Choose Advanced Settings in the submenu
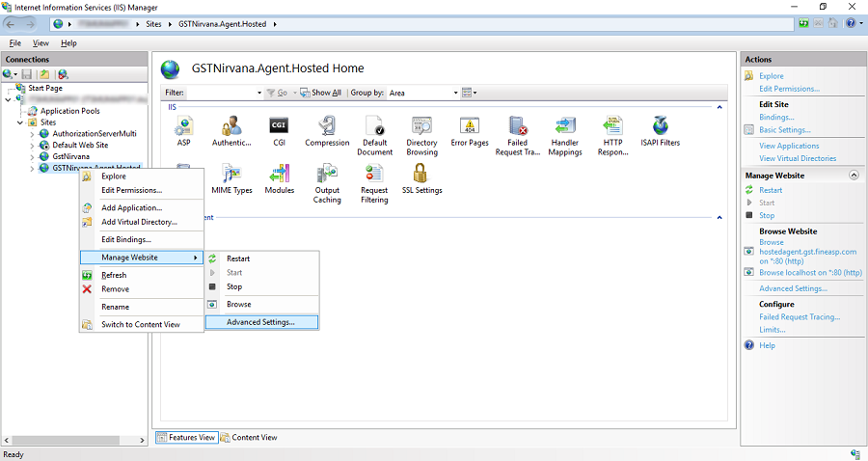 click(261, 322)
